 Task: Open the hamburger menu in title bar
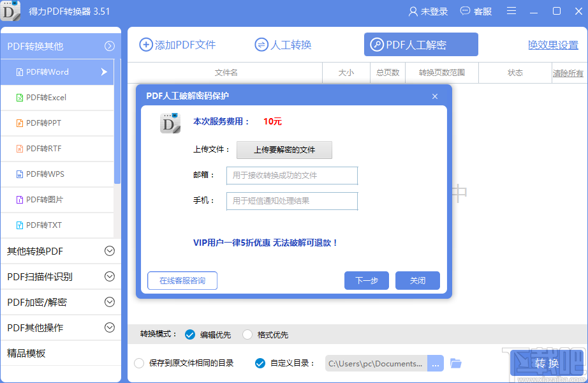tap(511, 11)
